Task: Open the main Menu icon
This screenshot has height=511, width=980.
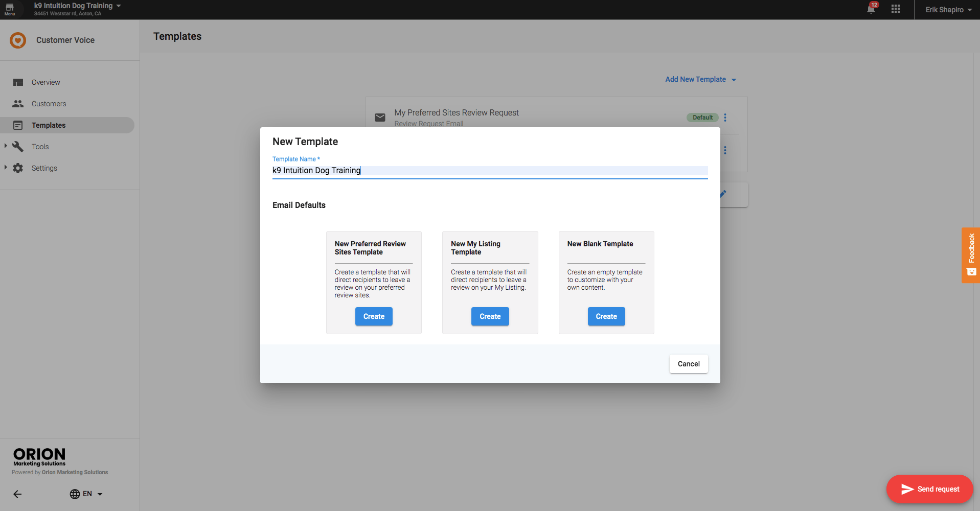Action: click(x=10, y=9)
